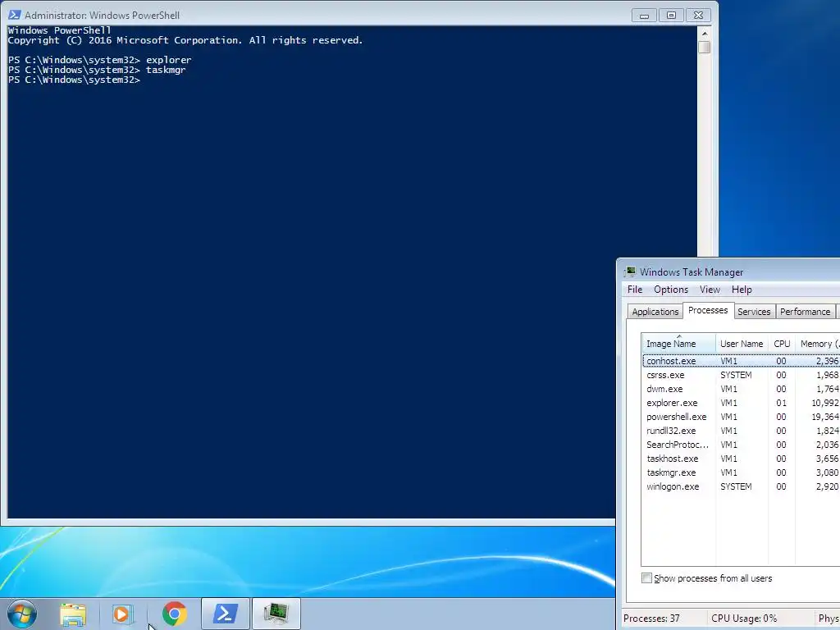Select the rundll32.exe process row

[741, 431]
